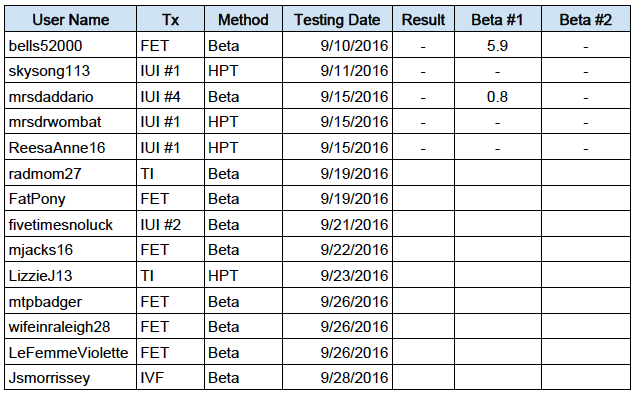Select the User Name column header
This screenshot has width=637, height=396.
click(71, 19)
